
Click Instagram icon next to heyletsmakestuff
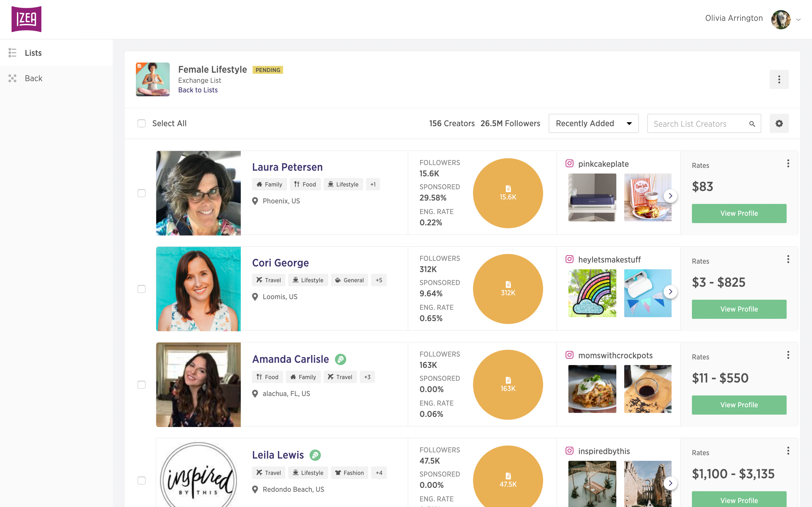click(x=570, y=259)
